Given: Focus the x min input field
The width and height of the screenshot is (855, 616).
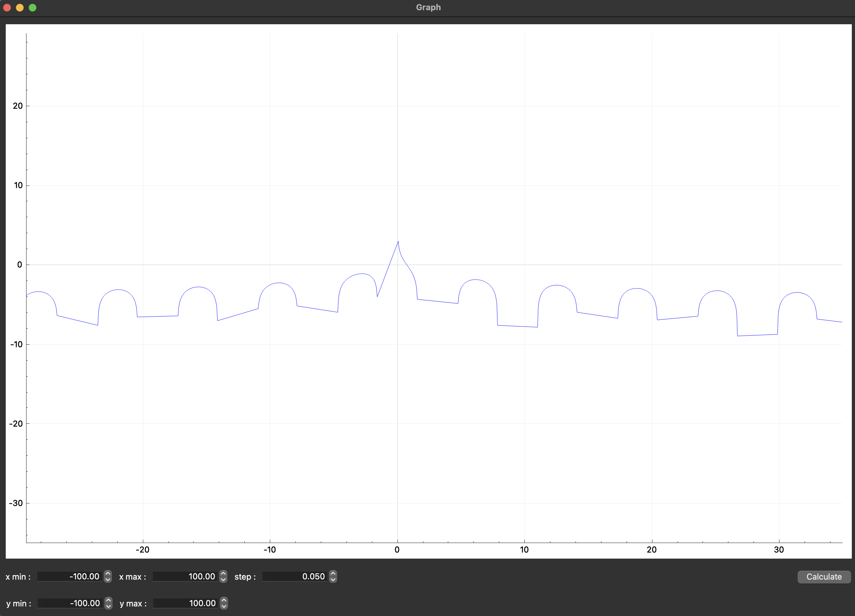Looking at the screenshot, I should tap(70, 576).
